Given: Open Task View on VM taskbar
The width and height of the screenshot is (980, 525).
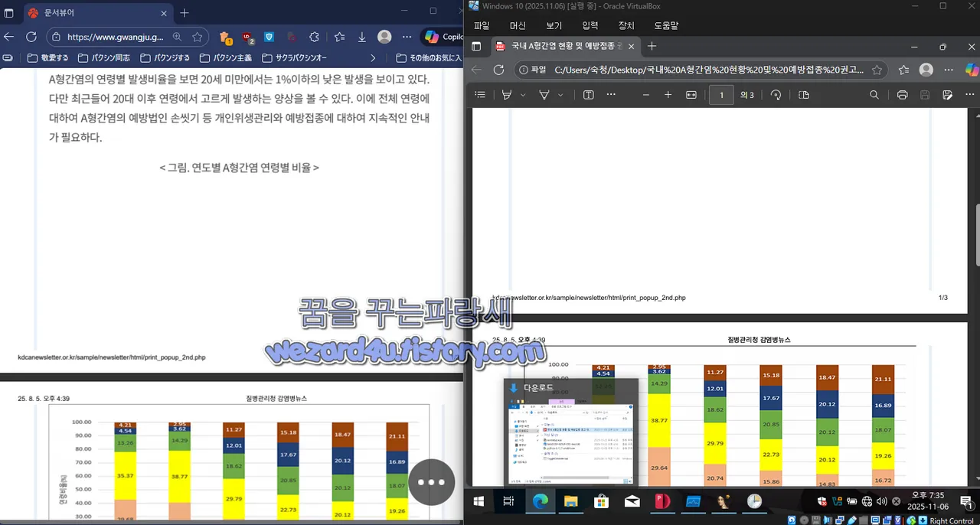Looking at the screenshot, I should pyautogui.click(x=508, y=501).
